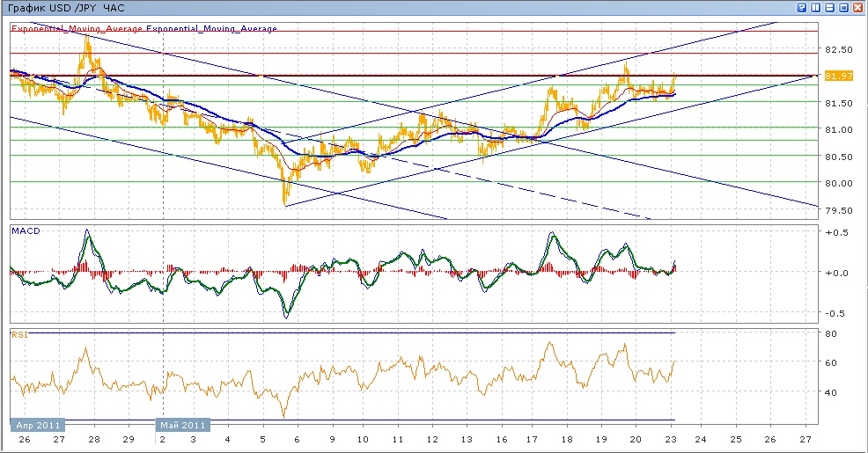Viewport: 868px width, 453px height.
Task: Click date label 20 on time axis
Action: point(636,439)
